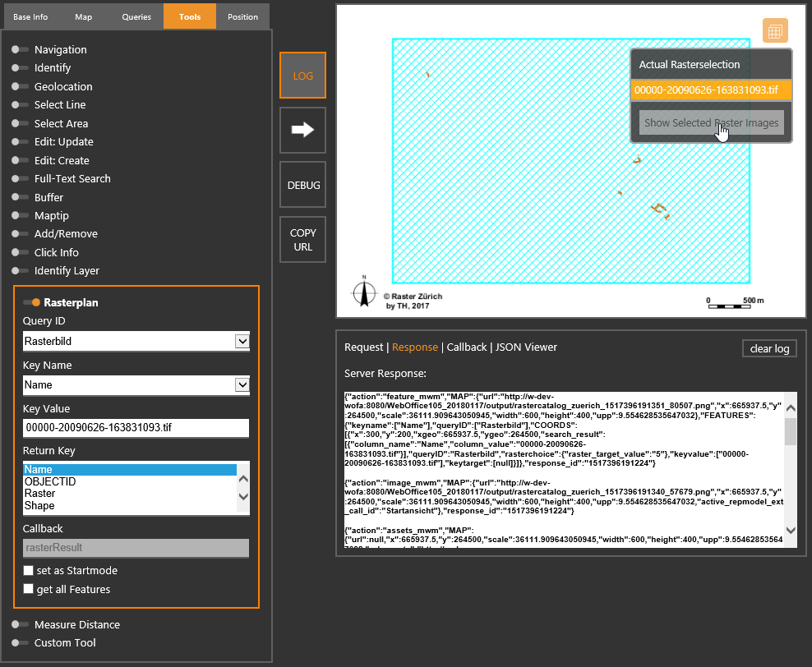Click the north arrow compass on the map

362,292
